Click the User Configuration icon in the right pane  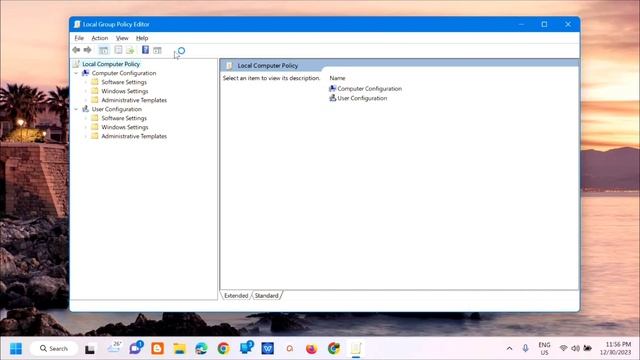pos(332,98)
